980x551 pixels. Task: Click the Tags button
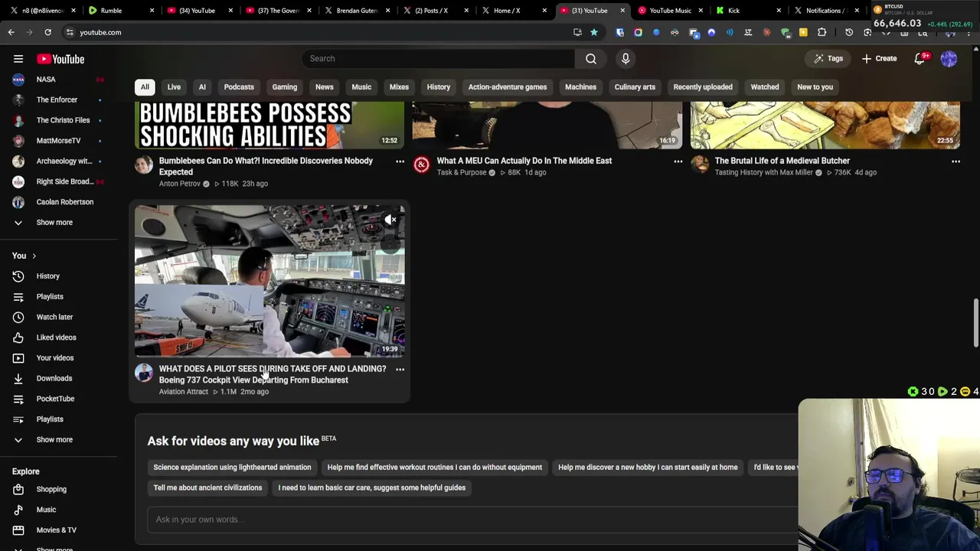(828, 59)
